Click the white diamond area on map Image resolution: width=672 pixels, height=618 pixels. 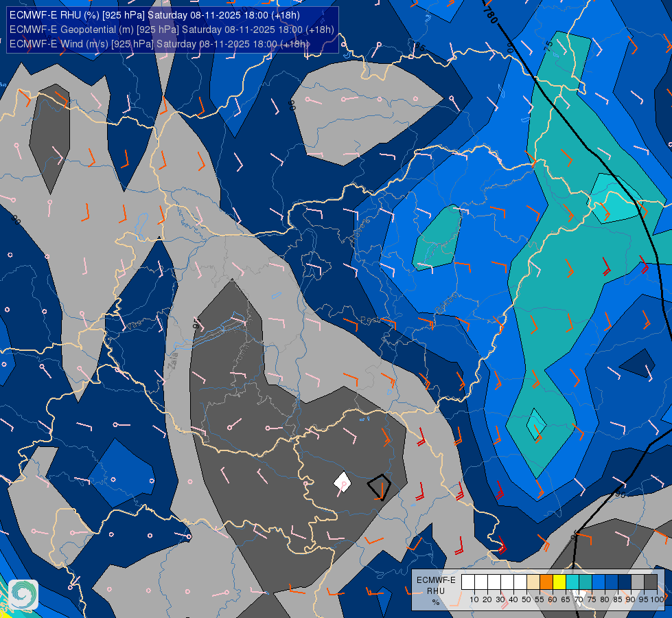[343, 483]
